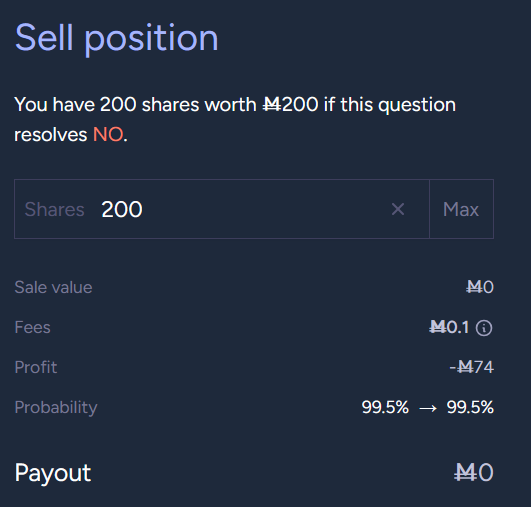The width and height of the screenshot is (531, 507).
Task: Click the grey Shares label inside the field
Action: pyautogui.click(x=55, y=209)
